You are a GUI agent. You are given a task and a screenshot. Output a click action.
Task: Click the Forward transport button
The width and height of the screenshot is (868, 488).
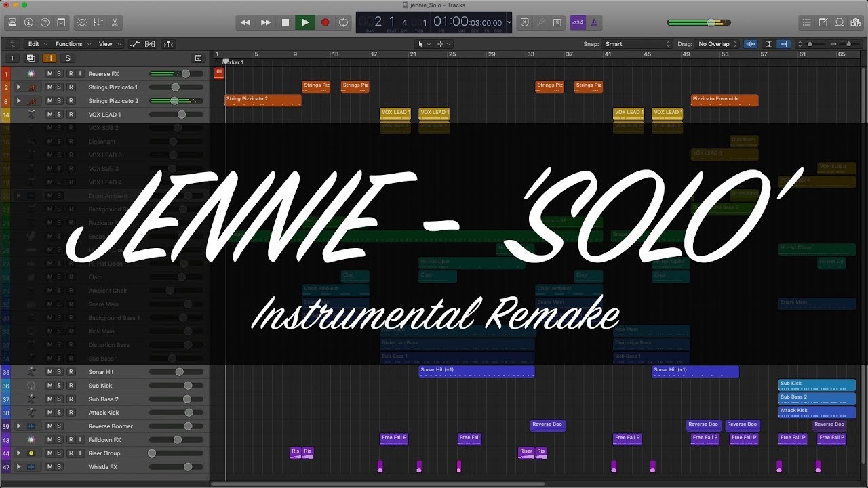tap(266, 22)
